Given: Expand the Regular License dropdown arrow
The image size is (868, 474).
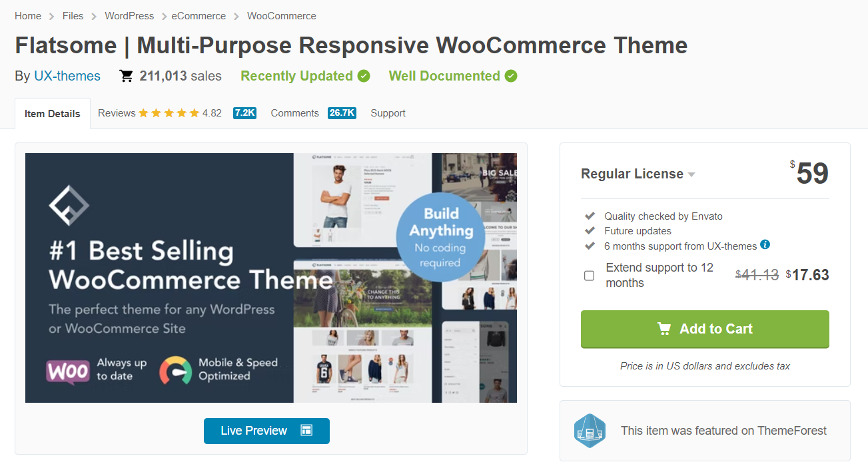Looking at the screenshot, I should click(691, 174).
